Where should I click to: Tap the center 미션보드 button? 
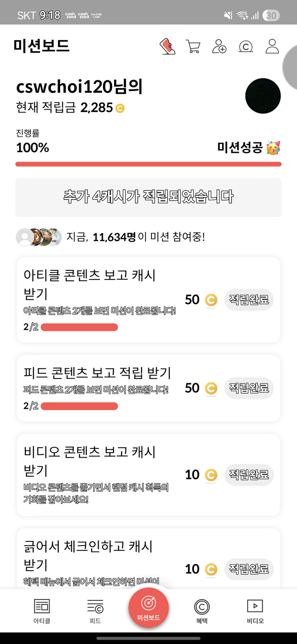[x=148, y=607]
